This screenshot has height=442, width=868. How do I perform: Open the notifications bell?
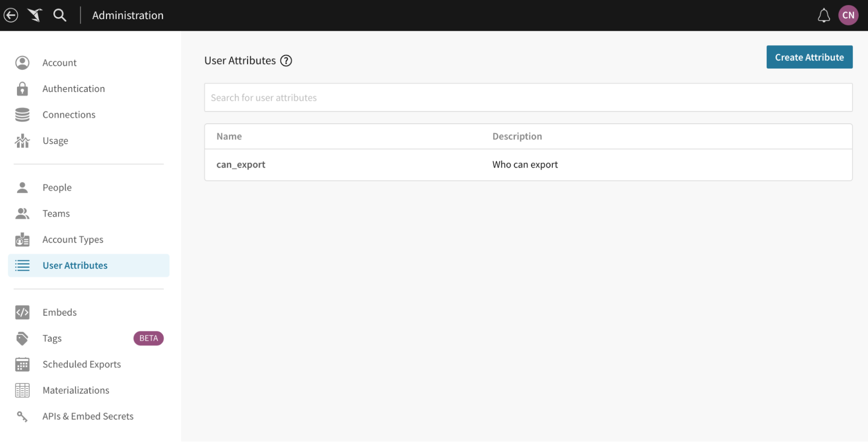tap(824, 16)
